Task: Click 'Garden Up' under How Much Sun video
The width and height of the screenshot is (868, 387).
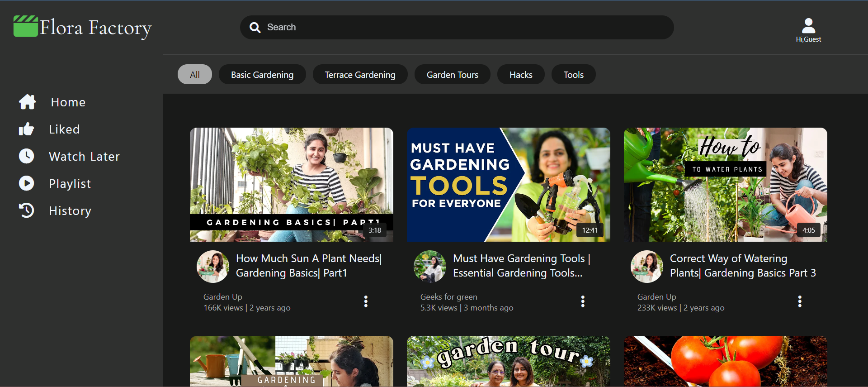Action: pos(223,297)
